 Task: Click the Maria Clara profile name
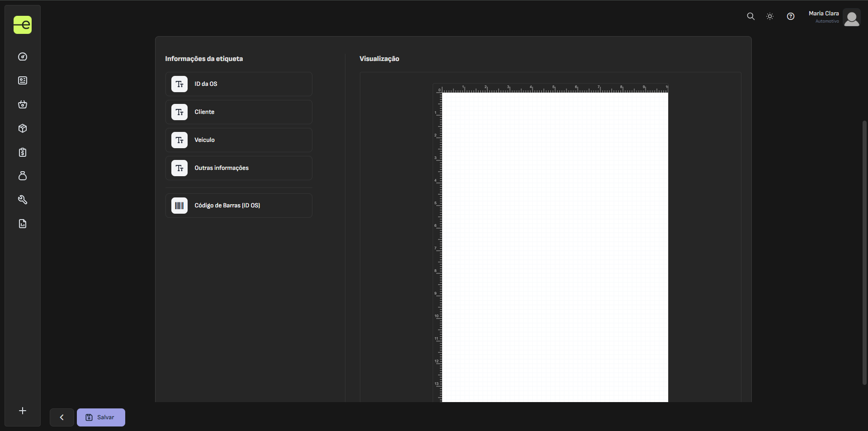[x=823, y=14]
